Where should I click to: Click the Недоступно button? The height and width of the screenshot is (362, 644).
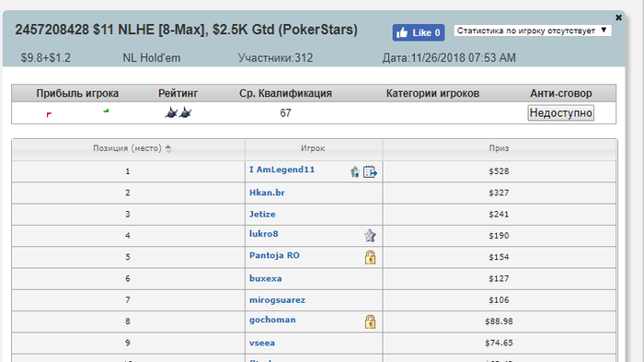[x=560, y=112]
